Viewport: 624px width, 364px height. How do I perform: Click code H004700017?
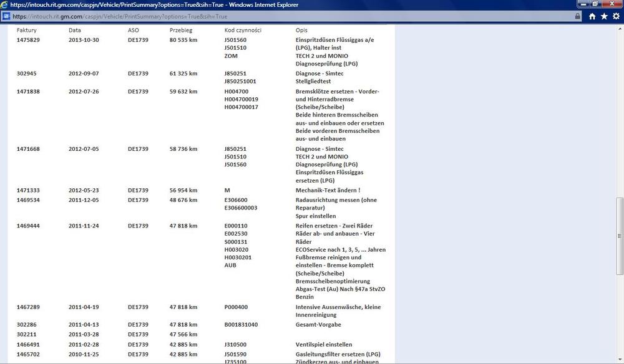[x=241, y=107]
